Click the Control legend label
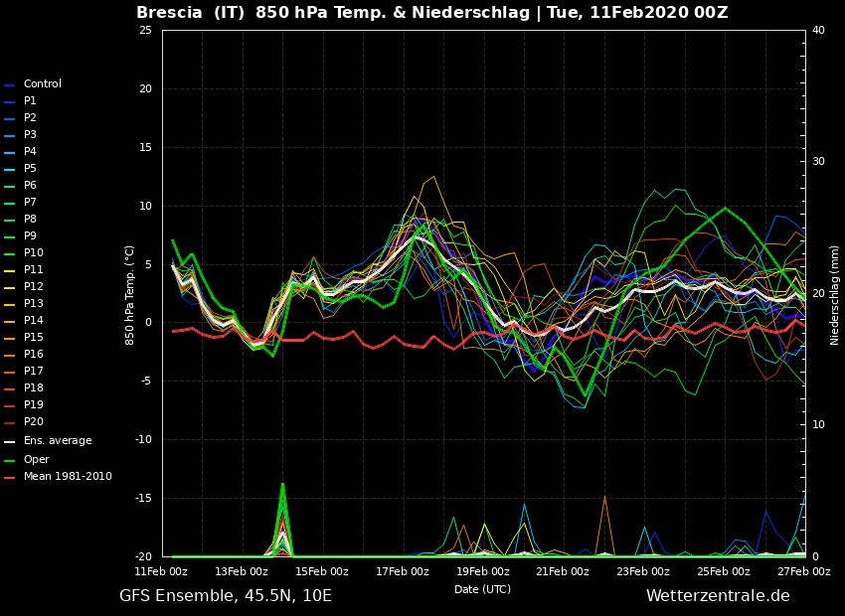 [x=43, y=84]
